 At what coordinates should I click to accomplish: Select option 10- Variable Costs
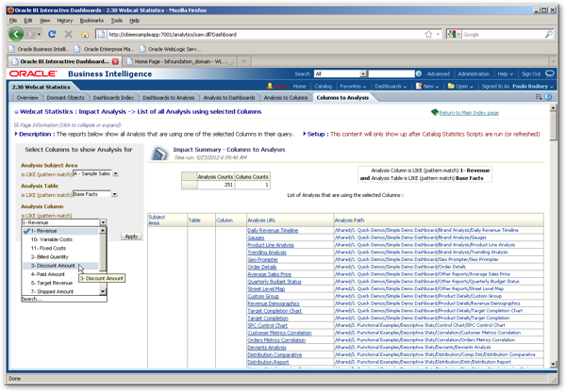click(x=60, y=239)
